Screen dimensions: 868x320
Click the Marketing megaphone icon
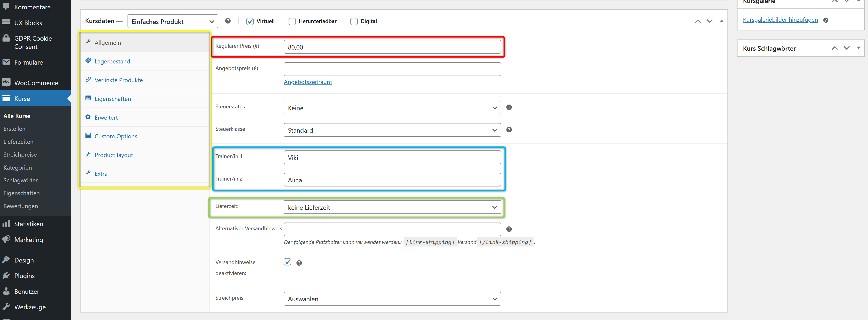tap(6, 239)
